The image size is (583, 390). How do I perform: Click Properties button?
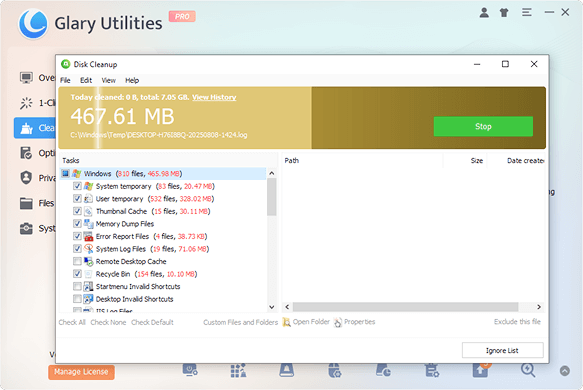tap(355, 322)
